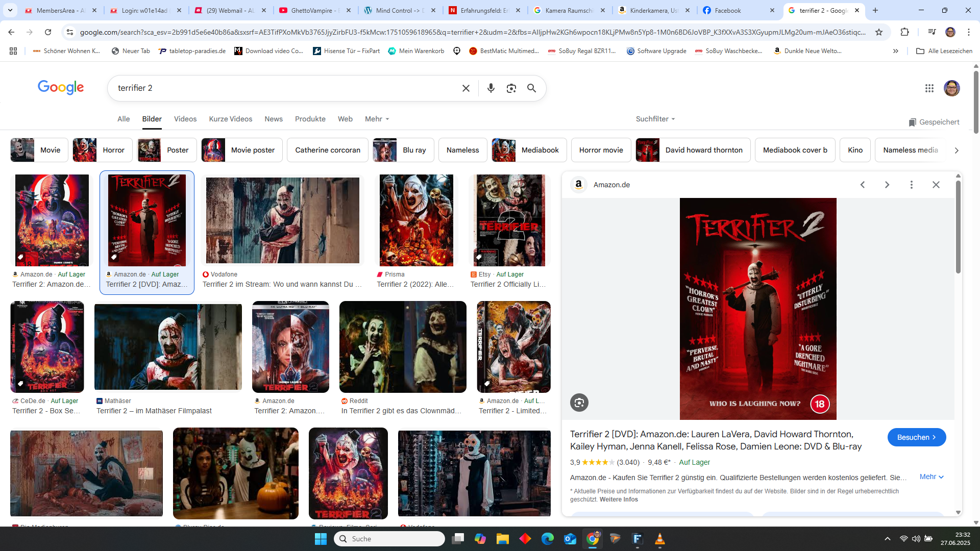Viewport: 980px width, 551px height.
Task: Select the Horror filter chip
Action: pos(102,150)
